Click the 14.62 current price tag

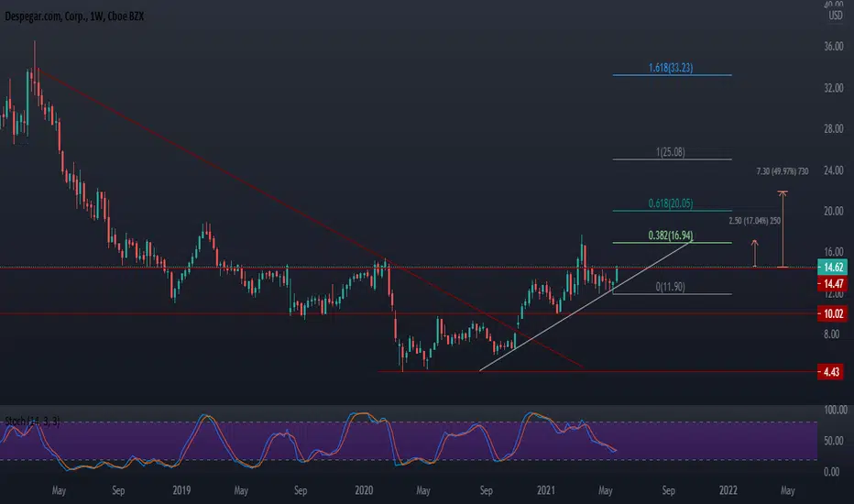click(832, 267)
